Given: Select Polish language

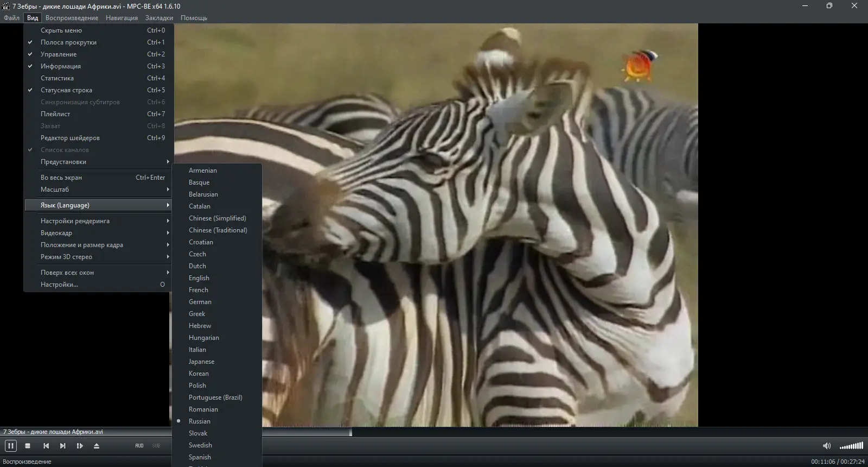Looking at the screenshot, I should pos(217,386).
